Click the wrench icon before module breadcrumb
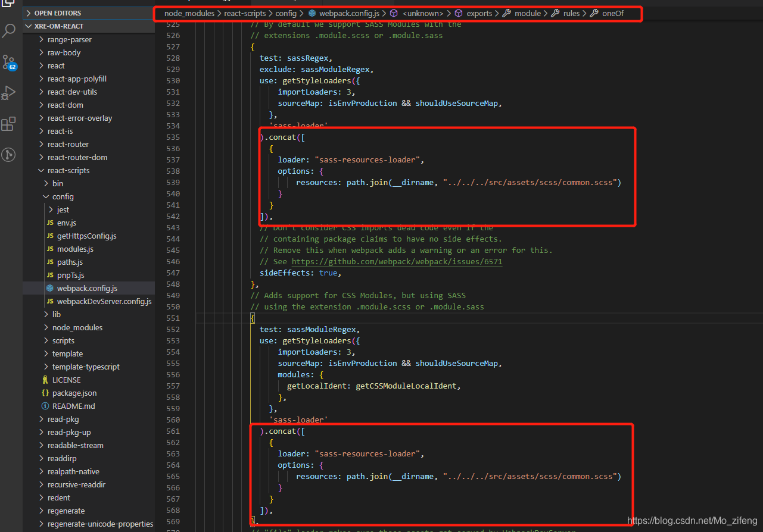This screenshot has width=763, height=532. click(507, 13)
